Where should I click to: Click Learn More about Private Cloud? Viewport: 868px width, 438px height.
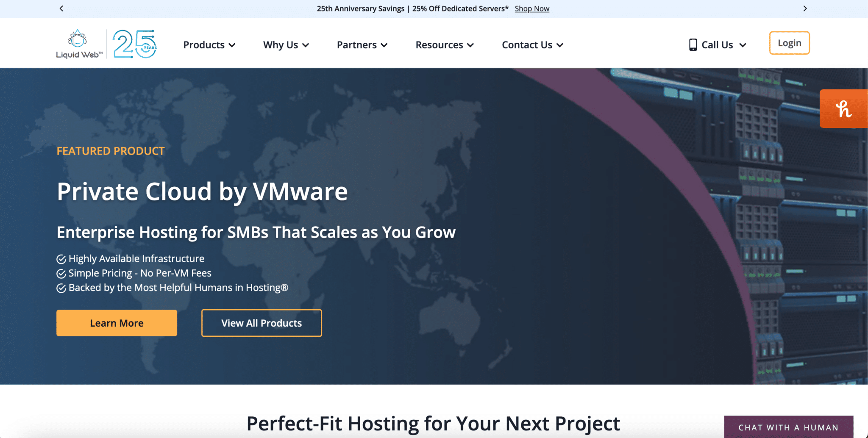117,323
